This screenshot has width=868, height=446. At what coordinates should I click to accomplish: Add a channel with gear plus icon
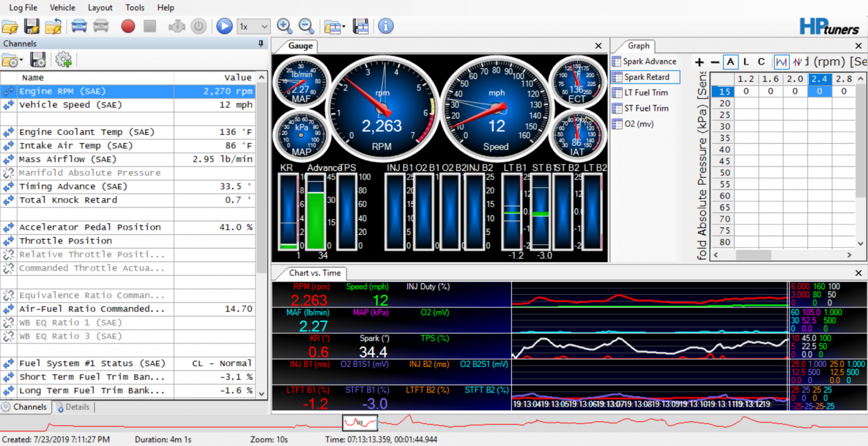63,60
